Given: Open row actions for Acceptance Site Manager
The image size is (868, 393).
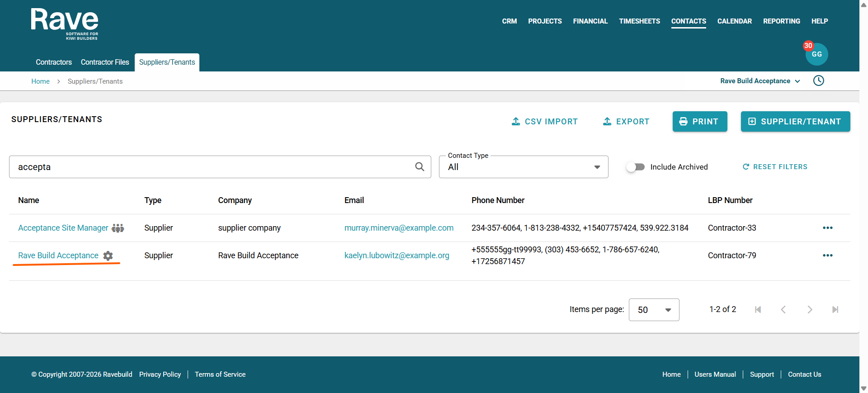Looking at the screenshot, I should click(x=828, y=228).
